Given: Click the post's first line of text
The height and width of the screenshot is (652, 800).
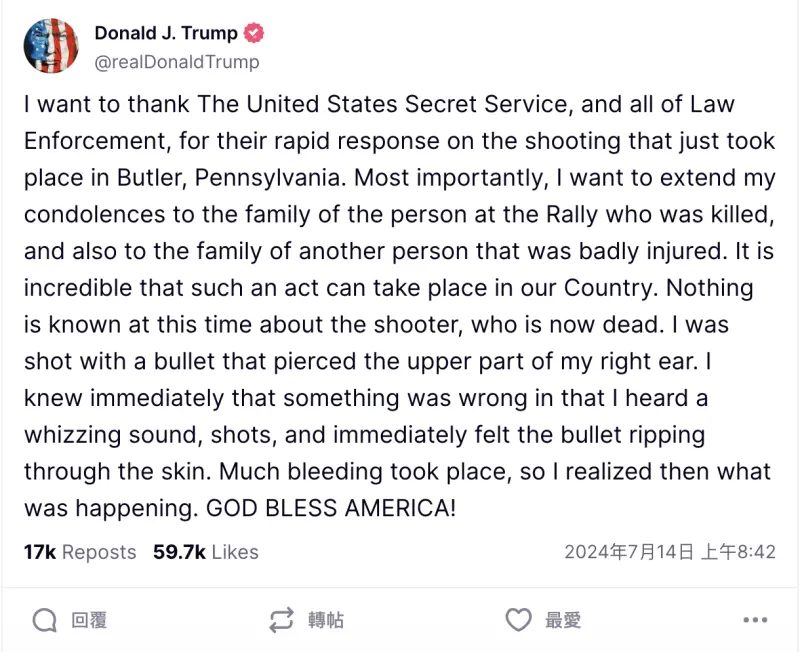Looking at the screenshot, I should (x=380, y=104).
